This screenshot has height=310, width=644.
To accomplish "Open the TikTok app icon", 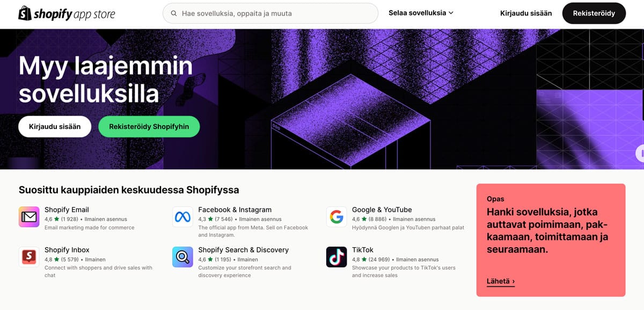I will tap(336, 257).
